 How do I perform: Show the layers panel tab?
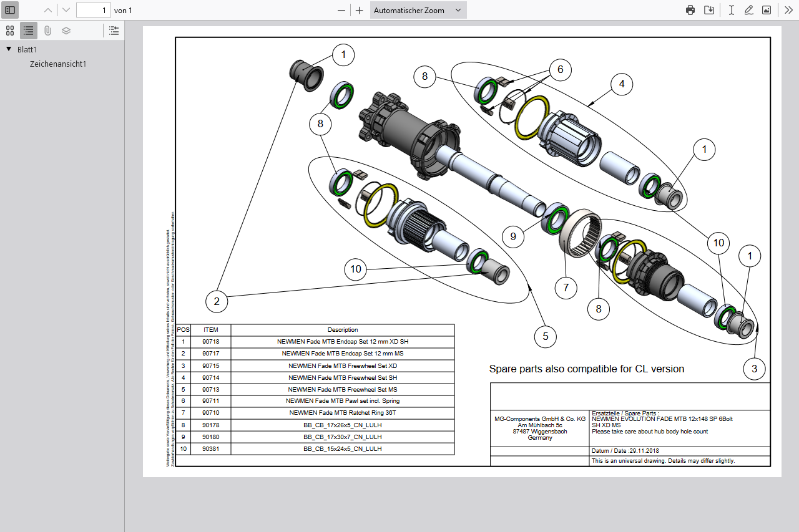point(66,30)
